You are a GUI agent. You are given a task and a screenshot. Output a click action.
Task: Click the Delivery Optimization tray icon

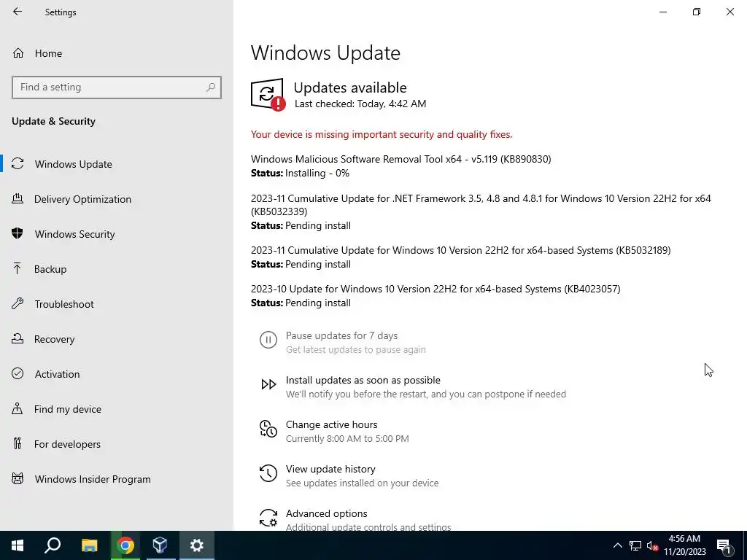(18, 198)
